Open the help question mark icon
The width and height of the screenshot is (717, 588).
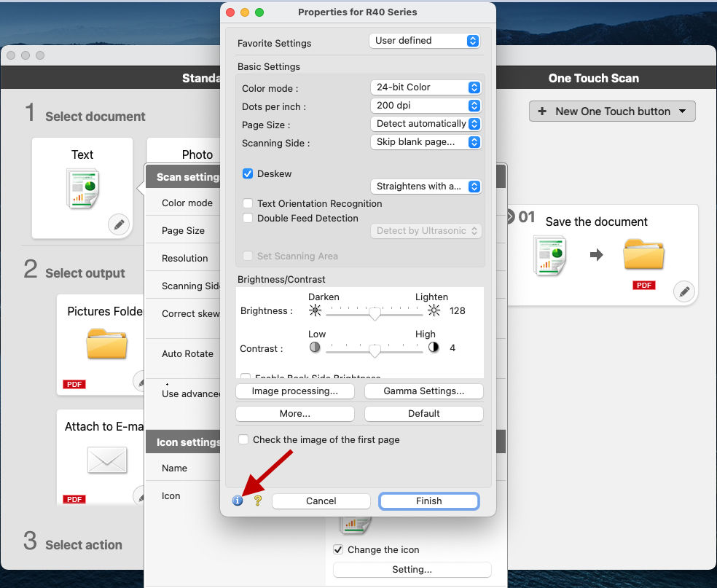tap(256, 501)
